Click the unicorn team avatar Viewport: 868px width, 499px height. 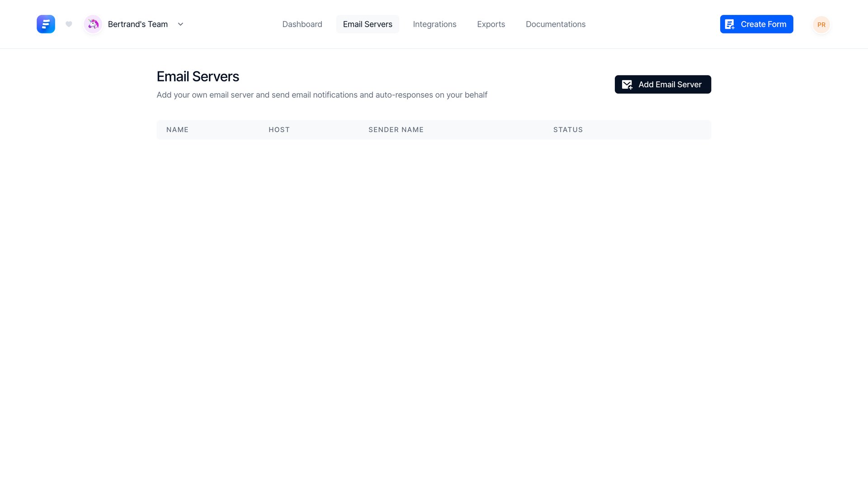click(x=93, y=24)
